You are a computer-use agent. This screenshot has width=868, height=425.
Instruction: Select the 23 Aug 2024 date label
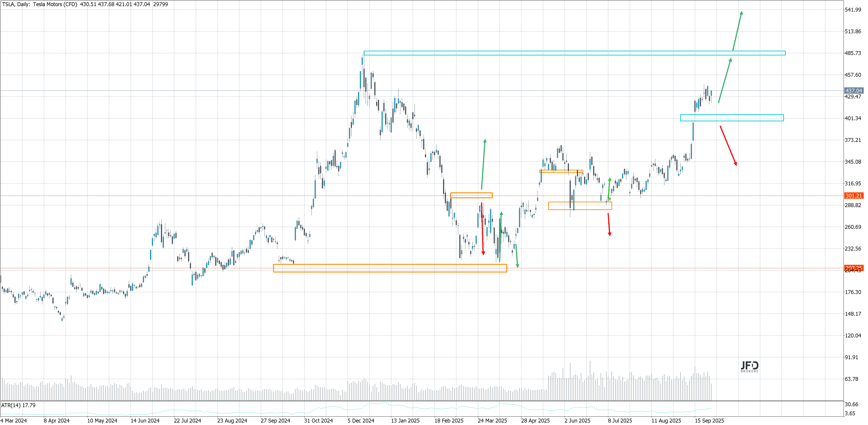tap(232, 421)
